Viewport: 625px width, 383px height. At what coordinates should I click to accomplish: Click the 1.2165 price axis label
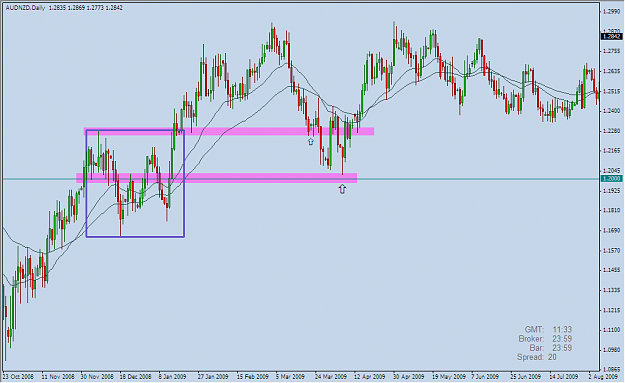click(612, 151)
